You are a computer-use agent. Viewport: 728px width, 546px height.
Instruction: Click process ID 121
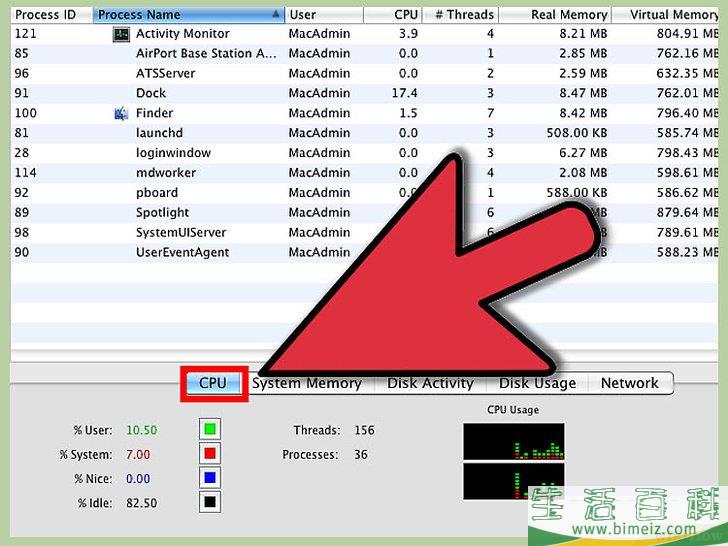[x=26, y=34]
